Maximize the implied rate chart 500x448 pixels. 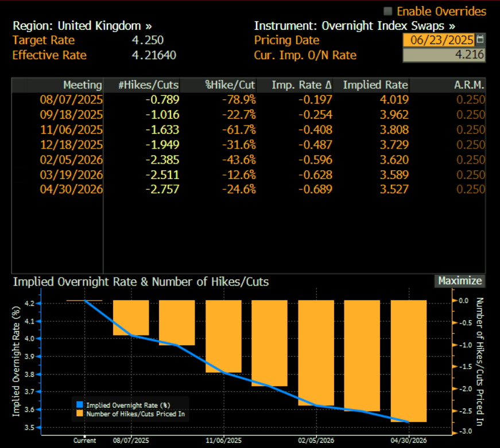point(459,281)
